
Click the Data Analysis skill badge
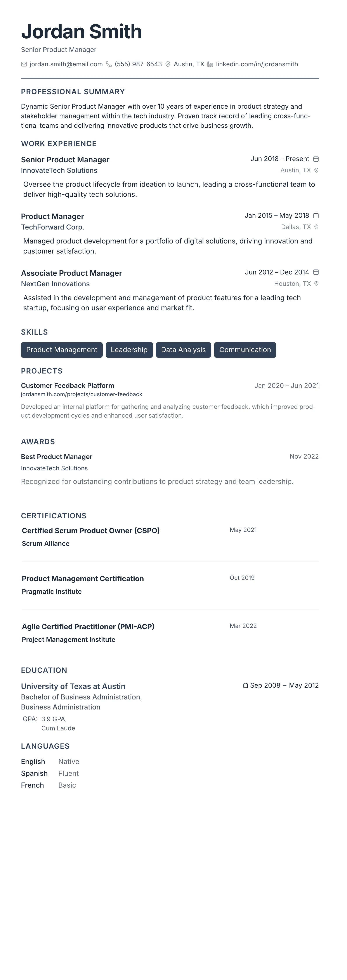coord(183,350)
